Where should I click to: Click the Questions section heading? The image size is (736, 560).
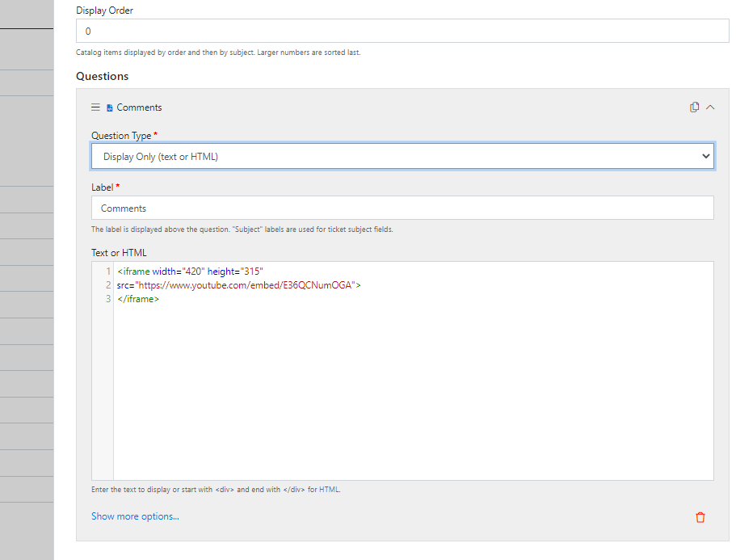pyautogui.click(x=103, y=76)
